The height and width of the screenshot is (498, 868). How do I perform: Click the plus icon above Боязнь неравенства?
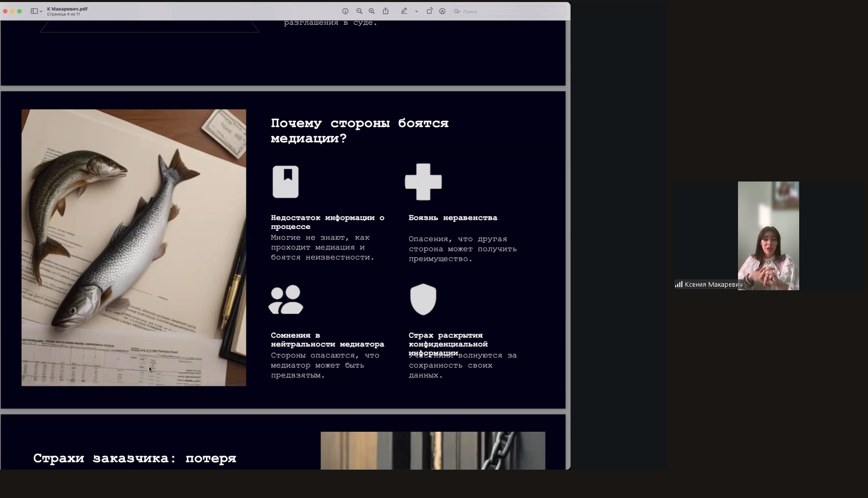423,182
